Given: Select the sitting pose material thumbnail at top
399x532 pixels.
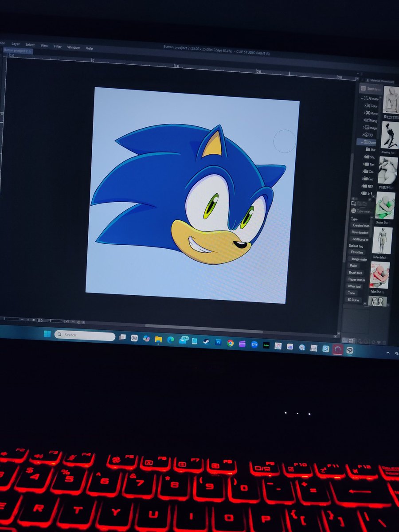Looking at the screenshot, I should coord(391,100).
